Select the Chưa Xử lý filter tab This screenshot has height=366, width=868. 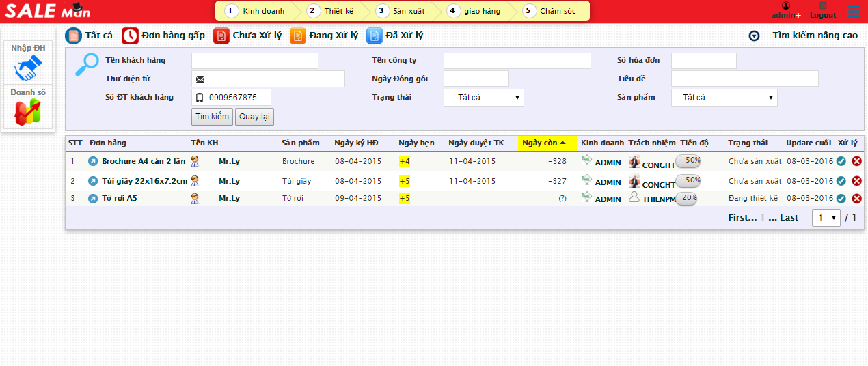[x=247, y=36]
